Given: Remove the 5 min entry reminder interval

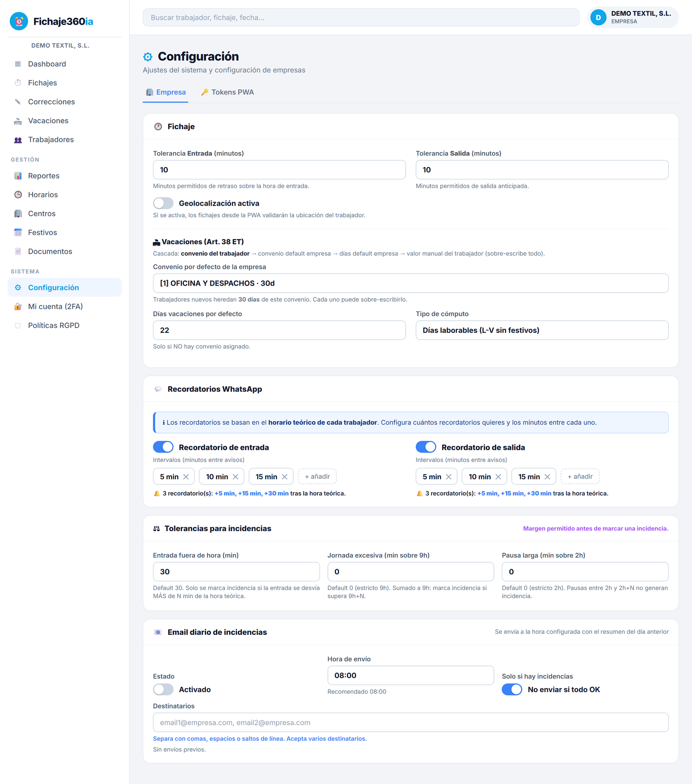Looking at the screenshot, I should click(186, 477).
